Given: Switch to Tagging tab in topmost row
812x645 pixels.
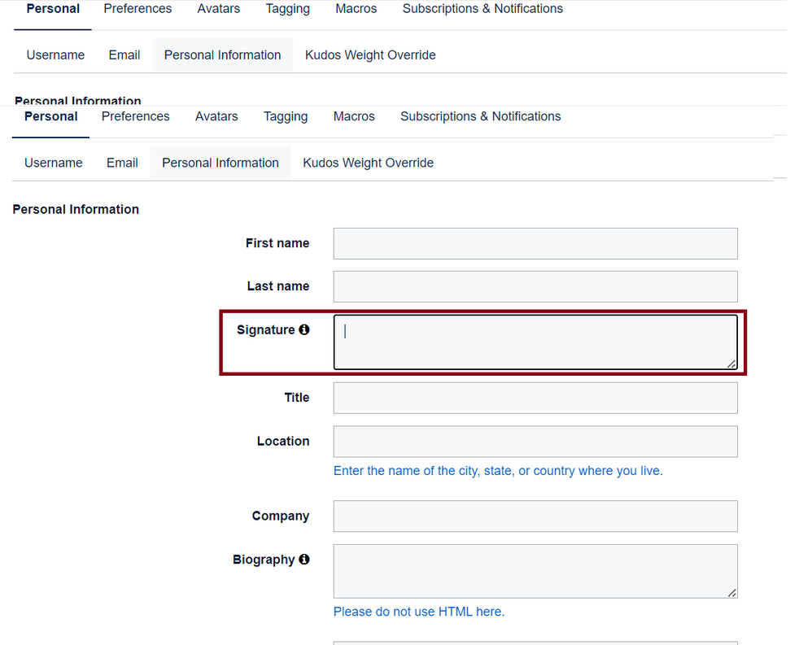Looking at the screenshot, I should [x=287, y=9].
